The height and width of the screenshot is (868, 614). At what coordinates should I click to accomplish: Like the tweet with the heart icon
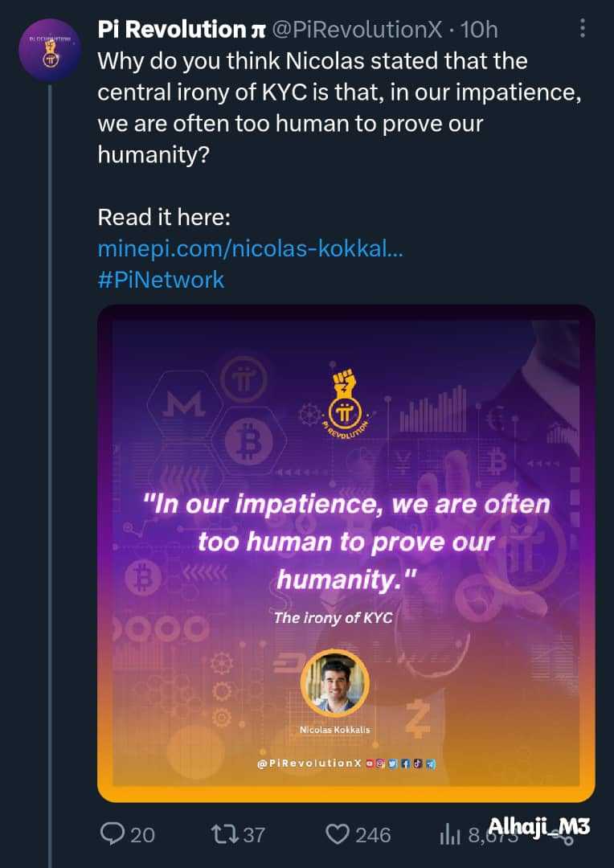339,835
